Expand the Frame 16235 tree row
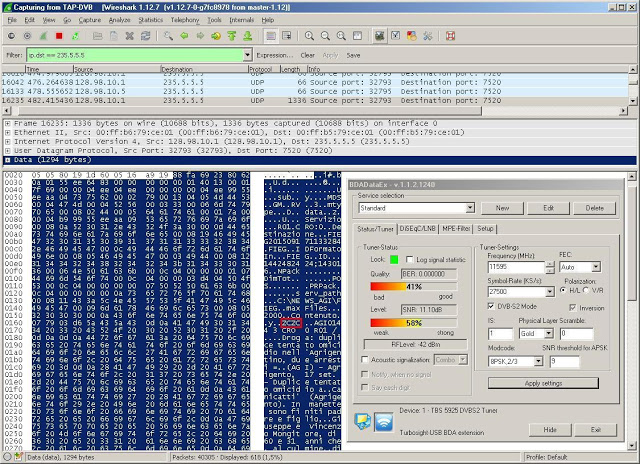Screen dimensions: 640x464 [7, 123]
